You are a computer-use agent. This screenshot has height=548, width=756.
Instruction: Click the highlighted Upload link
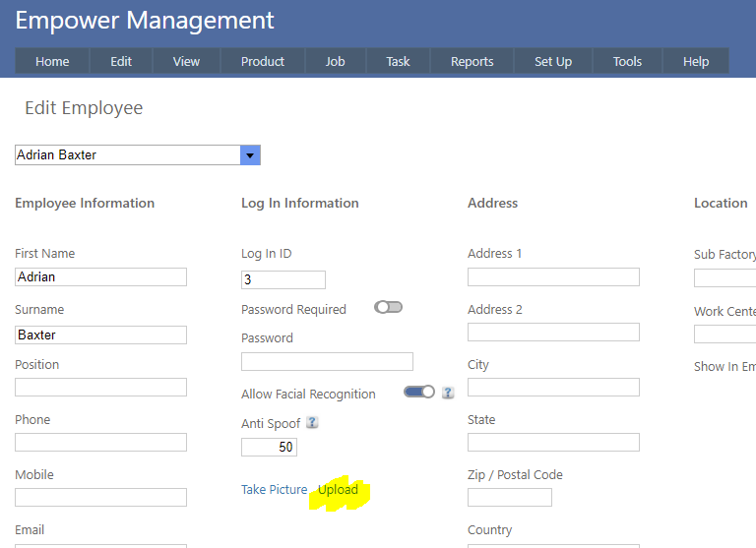click(x=338, y=490)
